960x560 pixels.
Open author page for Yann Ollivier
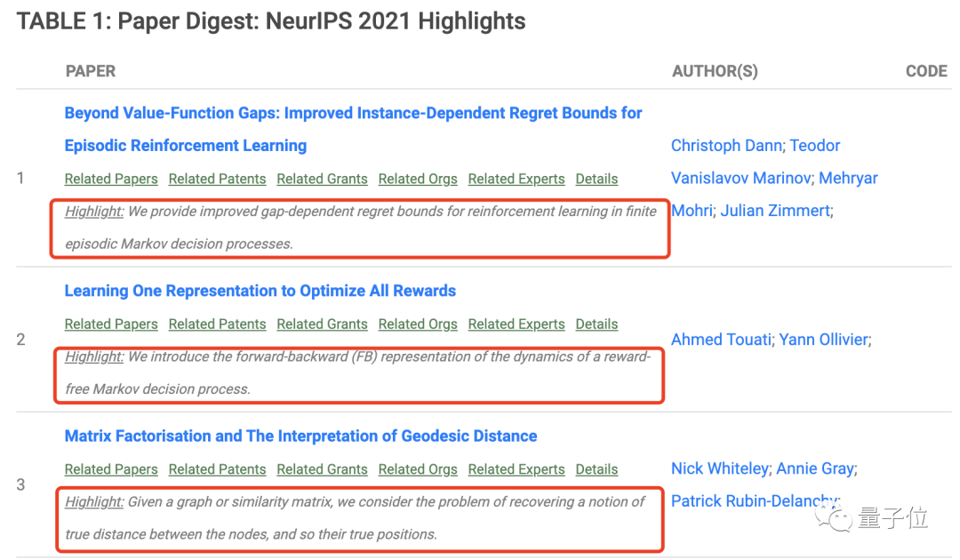point(823,340)
